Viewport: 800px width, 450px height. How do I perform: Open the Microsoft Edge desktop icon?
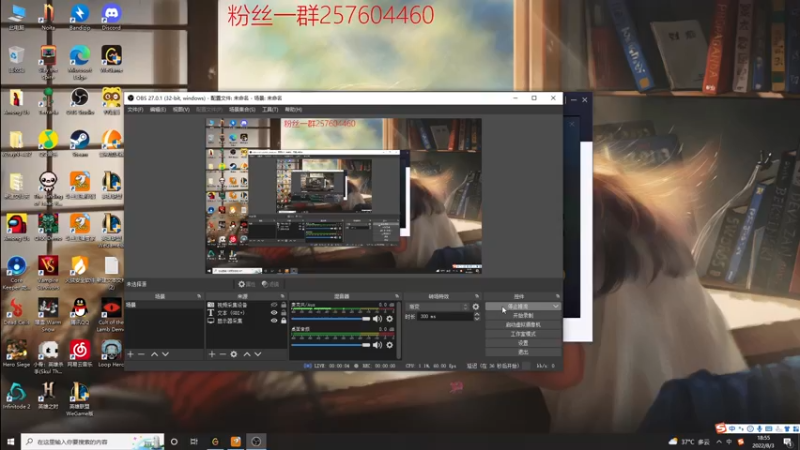coord(80,62)
